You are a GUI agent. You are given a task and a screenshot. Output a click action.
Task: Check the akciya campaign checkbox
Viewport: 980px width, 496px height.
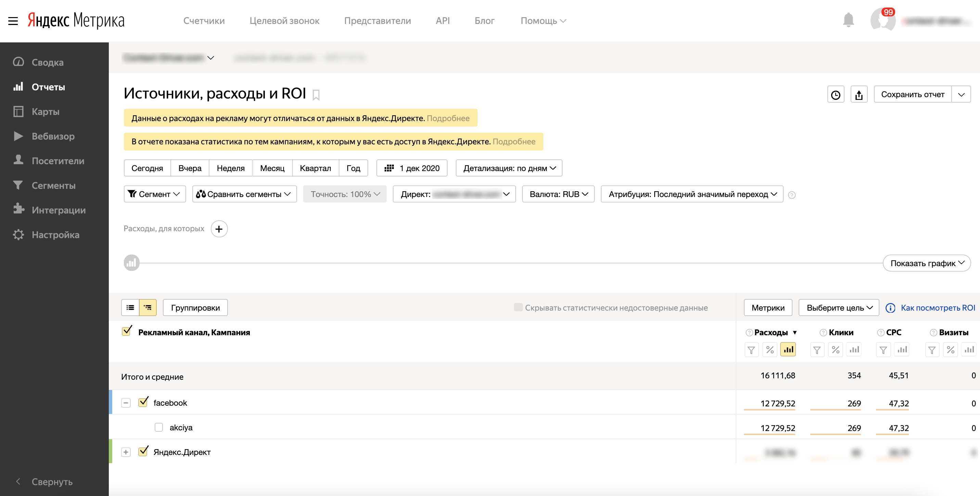[159, 427]
